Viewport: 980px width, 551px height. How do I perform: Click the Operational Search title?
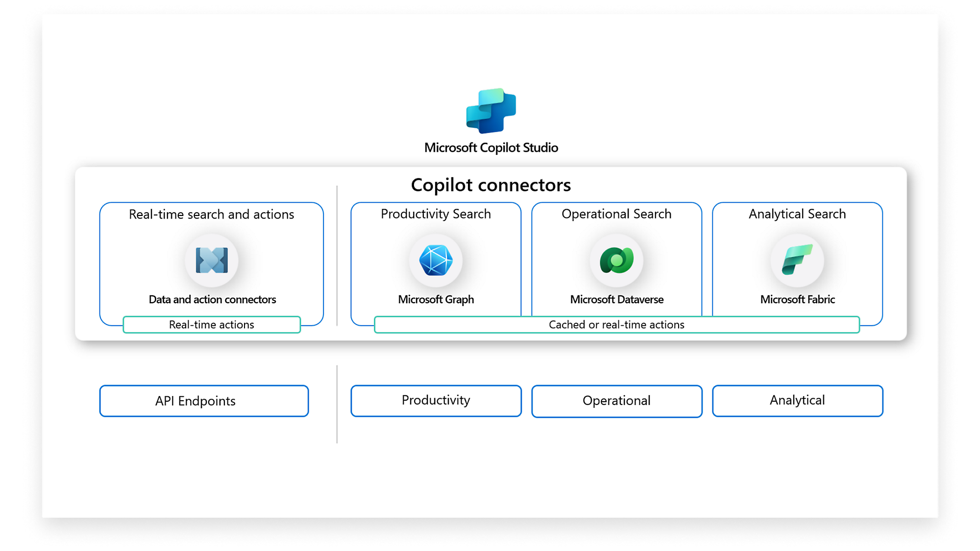click(616, 214)
